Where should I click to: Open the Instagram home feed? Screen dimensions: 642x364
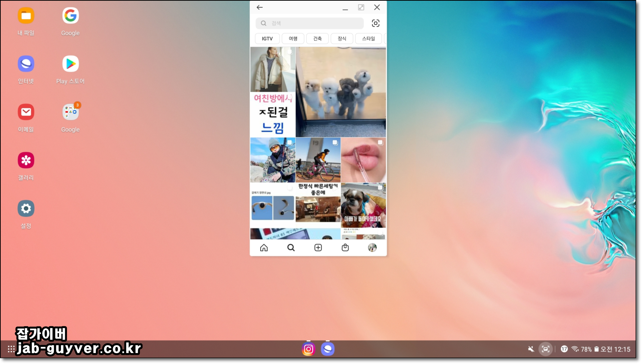coord(264,247)
